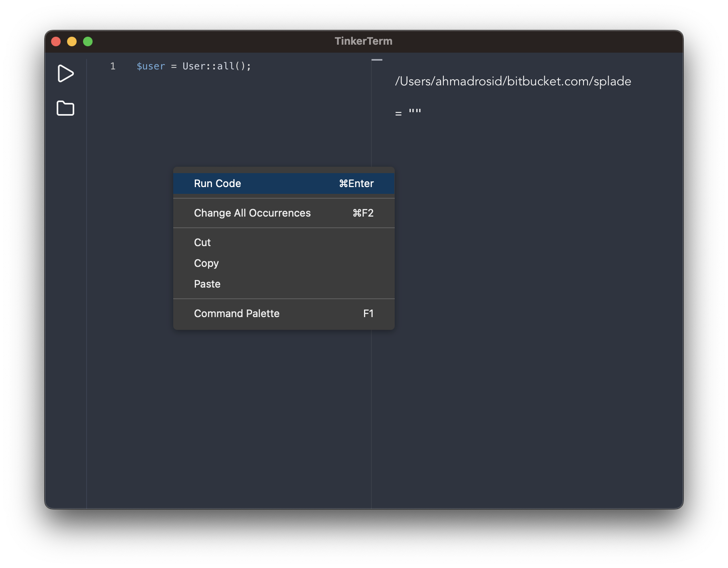The width and height of the screenshot is (728, 568).
Task: Choose Change All Occurrences menu entry
Action: (284, 213)
